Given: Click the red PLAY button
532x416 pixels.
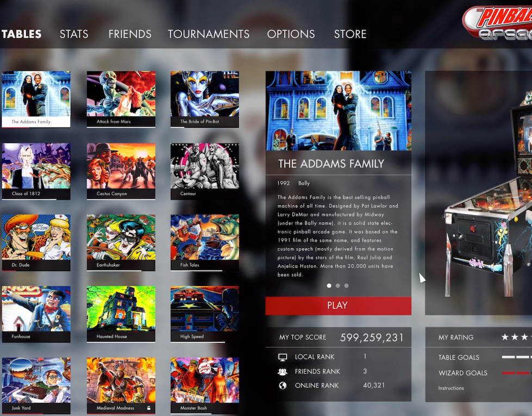Looking at the screenshot, I should [x=338, y=306].
